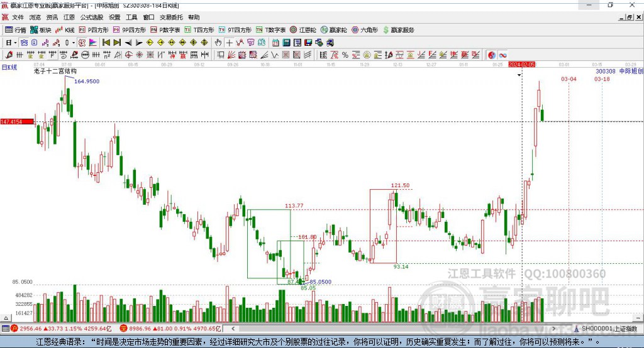
Task: Click the small black triangle marker above chart
Action: tap(519, 75)
